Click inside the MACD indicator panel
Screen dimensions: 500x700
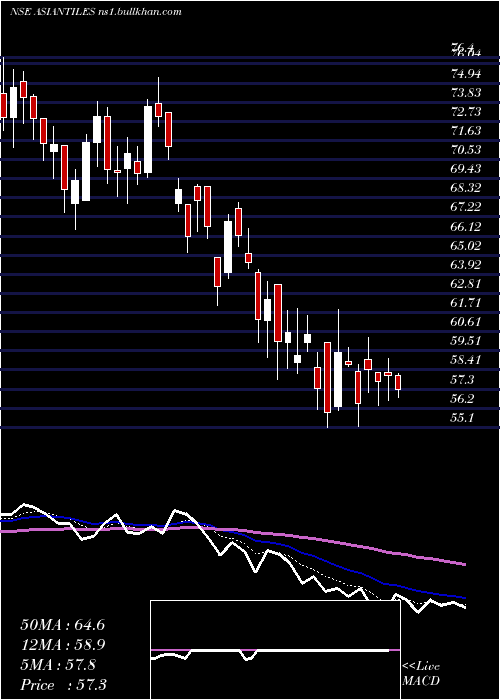tap(275, 650)
